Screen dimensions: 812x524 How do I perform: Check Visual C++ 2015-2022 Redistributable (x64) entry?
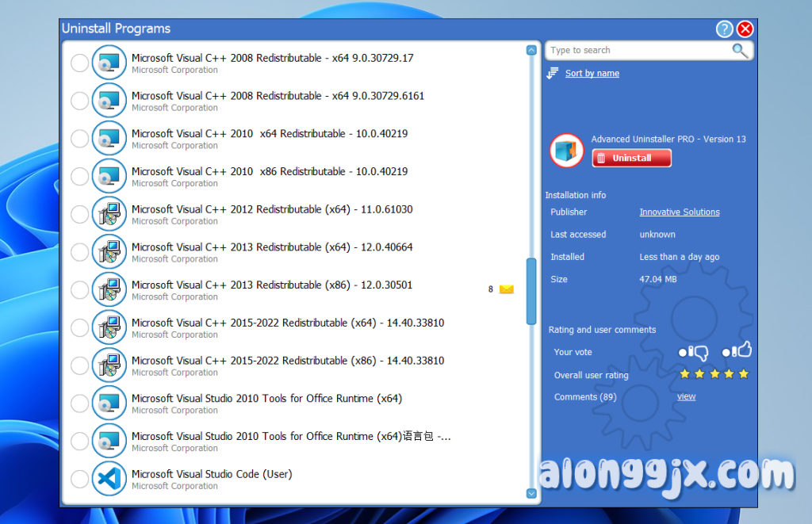[x=80, y=327]
